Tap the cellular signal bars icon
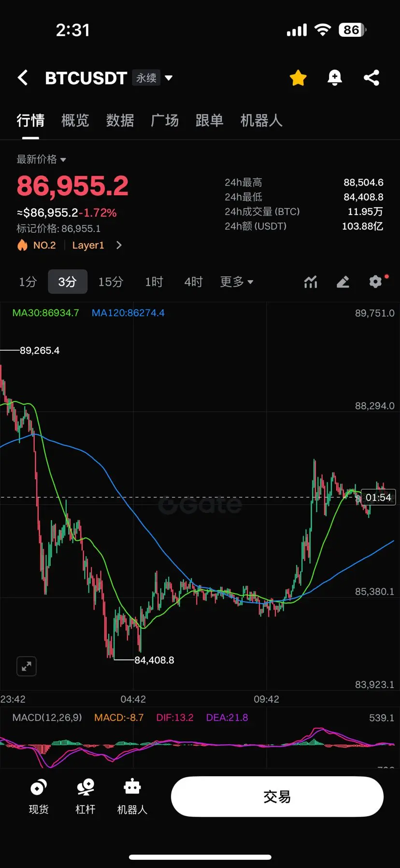This screenshot has height=868, width=400. coord(297,30)
